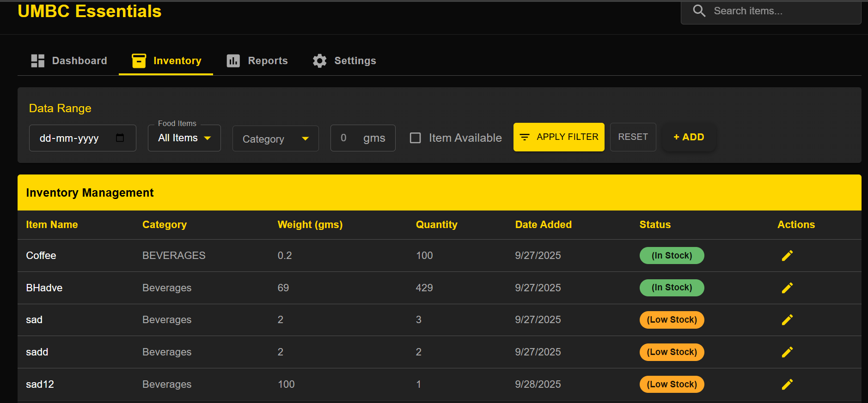Click the UMBC Essentials title
The image size is (868, 403).
coord(90,11)
